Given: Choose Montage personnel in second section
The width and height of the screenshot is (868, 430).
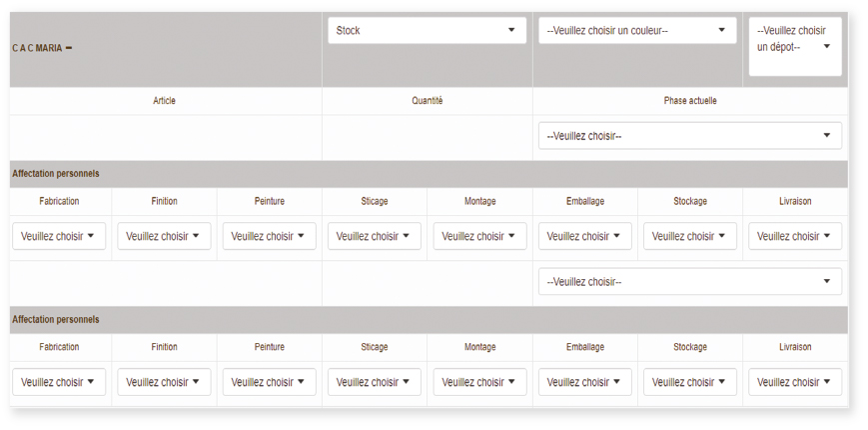Looking at the screenshot, I should click(x=479, y=382).
